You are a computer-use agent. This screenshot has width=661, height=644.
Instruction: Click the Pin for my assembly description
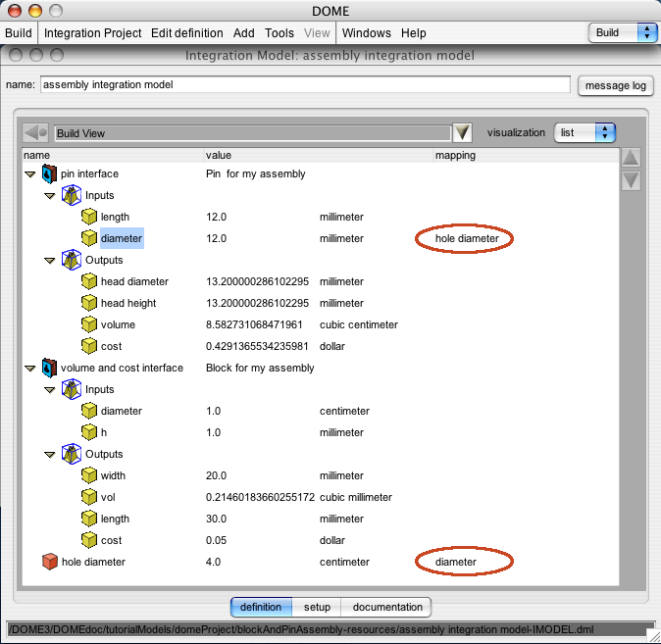[x=255, y=174]
